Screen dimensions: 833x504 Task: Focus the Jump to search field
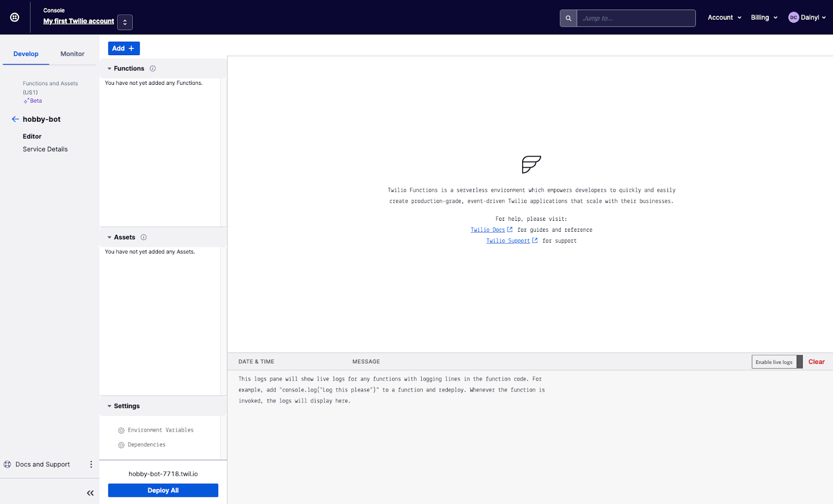pyautogui.click(x=636, y=18)
